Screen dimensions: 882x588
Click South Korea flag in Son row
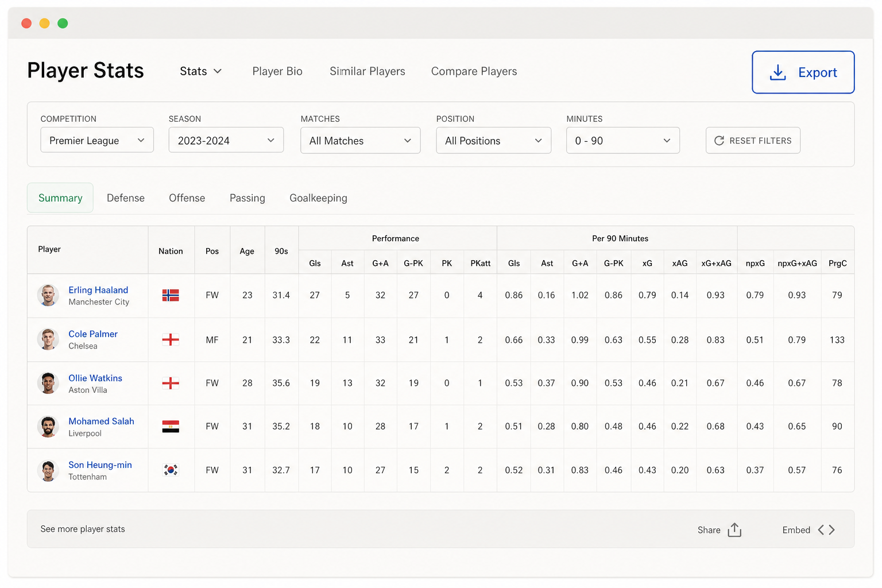[x=171, y=470]
